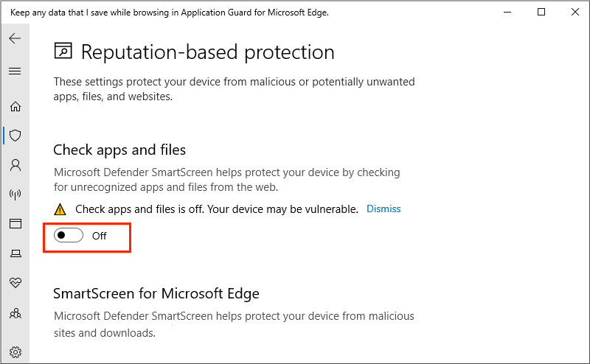Open Device security laptop icon
Screen dimensions: 590x364
coord(15,253)
